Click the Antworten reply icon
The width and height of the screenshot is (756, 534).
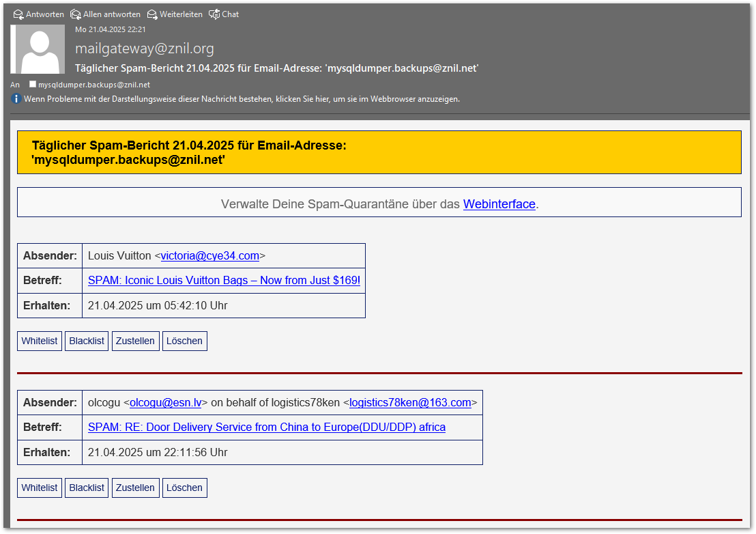(18, 14)
